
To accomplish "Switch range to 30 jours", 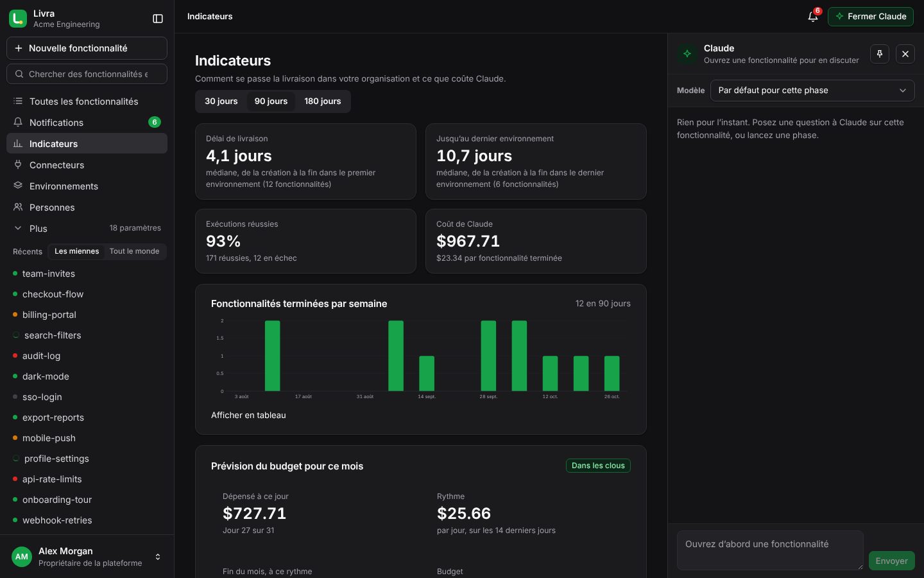I will tap(221, 101).
